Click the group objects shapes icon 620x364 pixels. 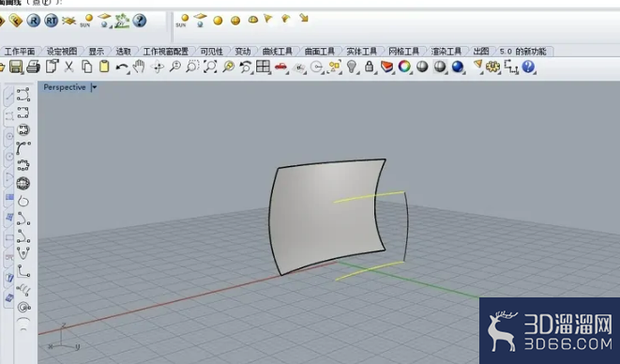click(x=334, y=67)
